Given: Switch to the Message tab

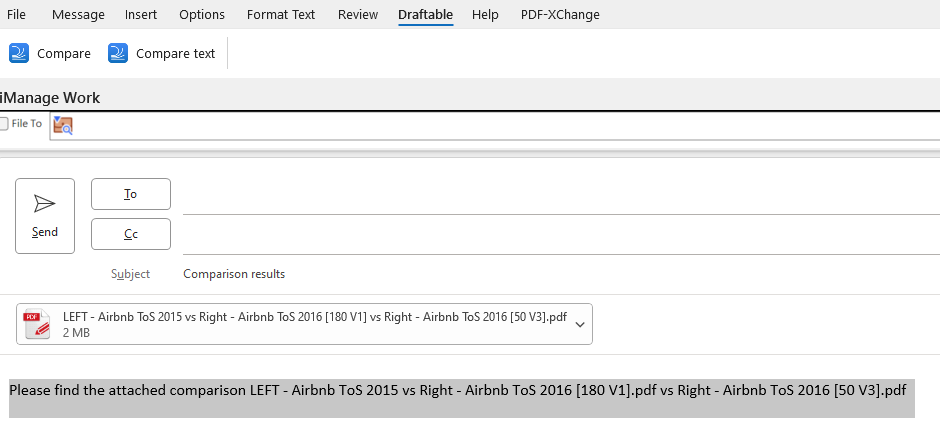Looking at the screenshot, I should (x=78, y=14).
